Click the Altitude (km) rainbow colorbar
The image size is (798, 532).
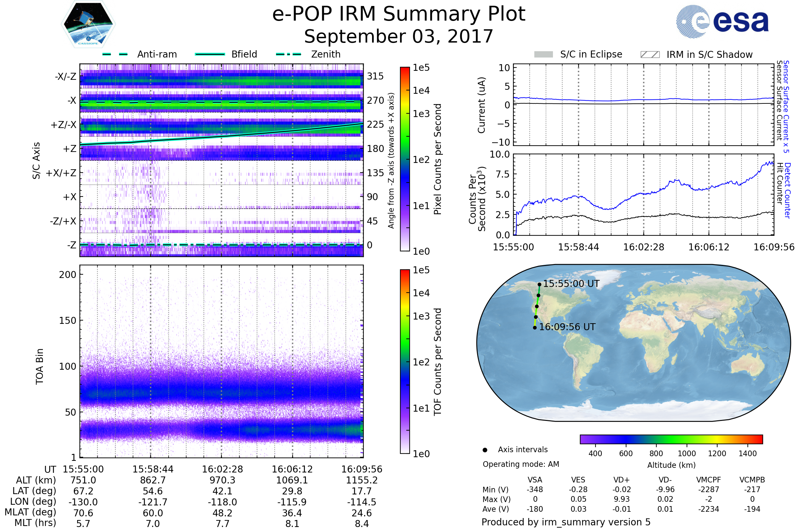coord(671,439)
